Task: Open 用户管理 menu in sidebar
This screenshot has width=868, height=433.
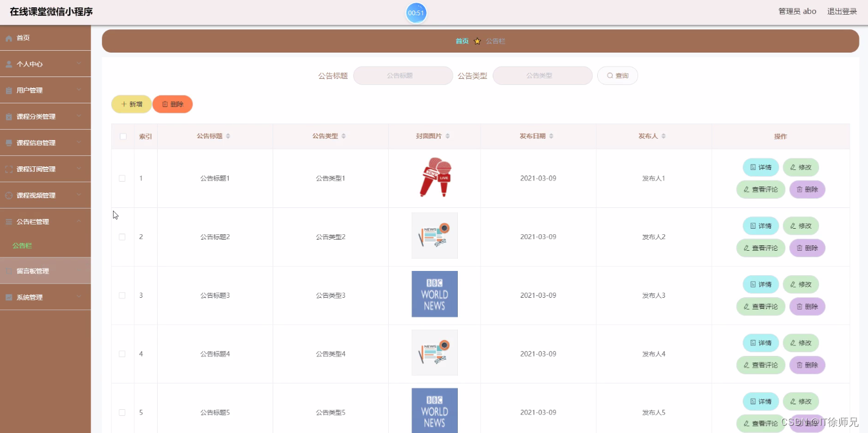Action: (45, 91)
